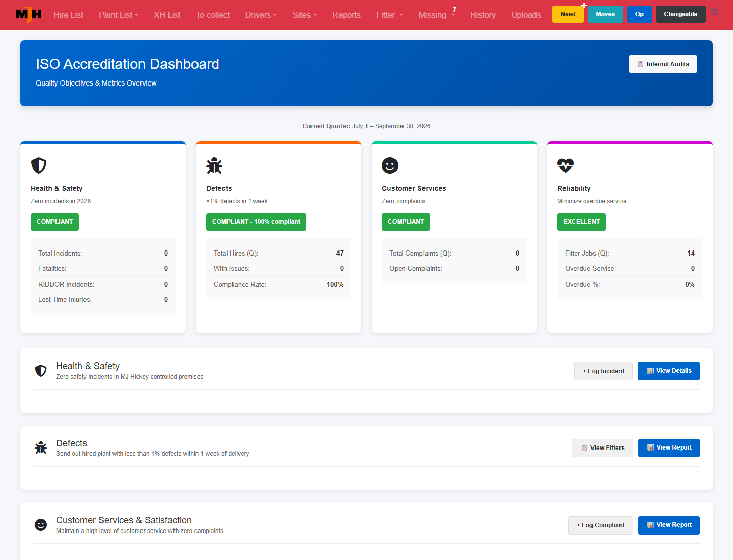This screenshot has width=733, height=560.
Task: Click View Report in the Defects section
Action: 669,448
